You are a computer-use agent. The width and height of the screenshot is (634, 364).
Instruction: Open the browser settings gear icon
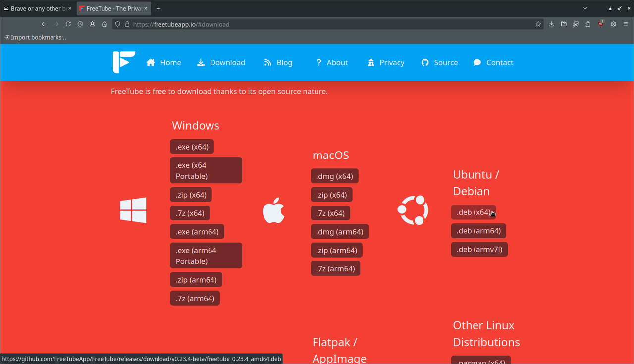pos(613,24)
